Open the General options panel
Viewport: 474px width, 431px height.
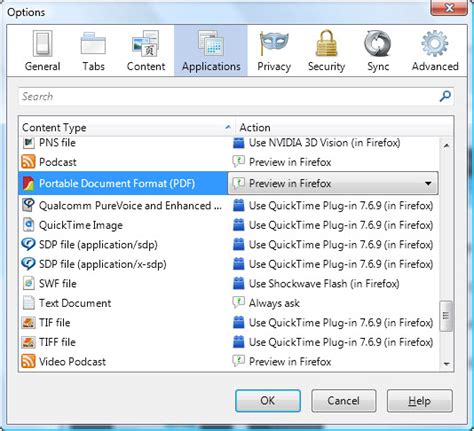[x=42, y=51]
